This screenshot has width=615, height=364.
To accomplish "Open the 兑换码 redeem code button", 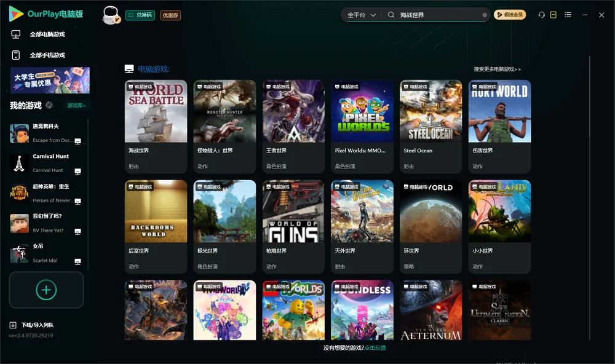I will pos(140,15).
